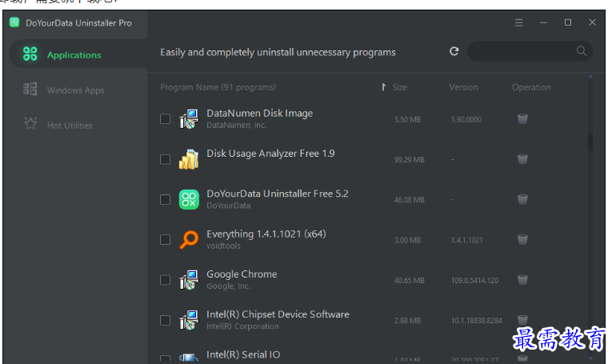Uninstall Disk Usage Analyzer via trash icon
612x364 pixels.
click(x=522, y=159)
